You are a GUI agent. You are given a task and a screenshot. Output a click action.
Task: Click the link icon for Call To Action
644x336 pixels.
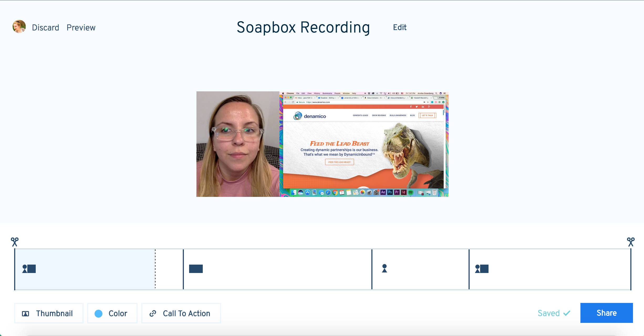click(152, 314)
